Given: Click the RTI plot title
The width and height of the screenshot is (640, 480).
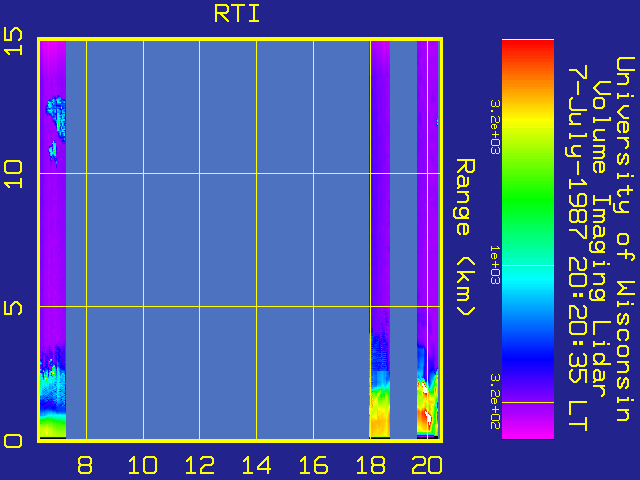Looking at the screenshot, I should (x=237, y=14).
